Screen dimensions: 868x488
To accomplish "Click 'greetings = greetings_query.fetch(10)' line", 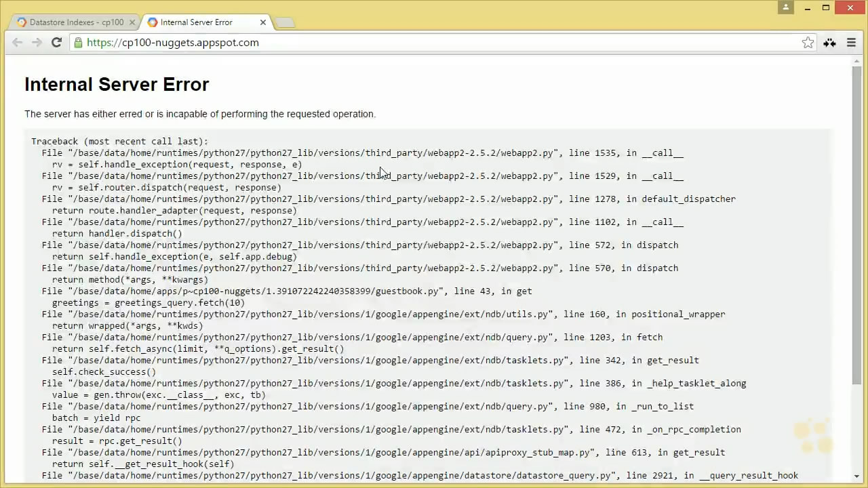I will [x=149, y=303].
